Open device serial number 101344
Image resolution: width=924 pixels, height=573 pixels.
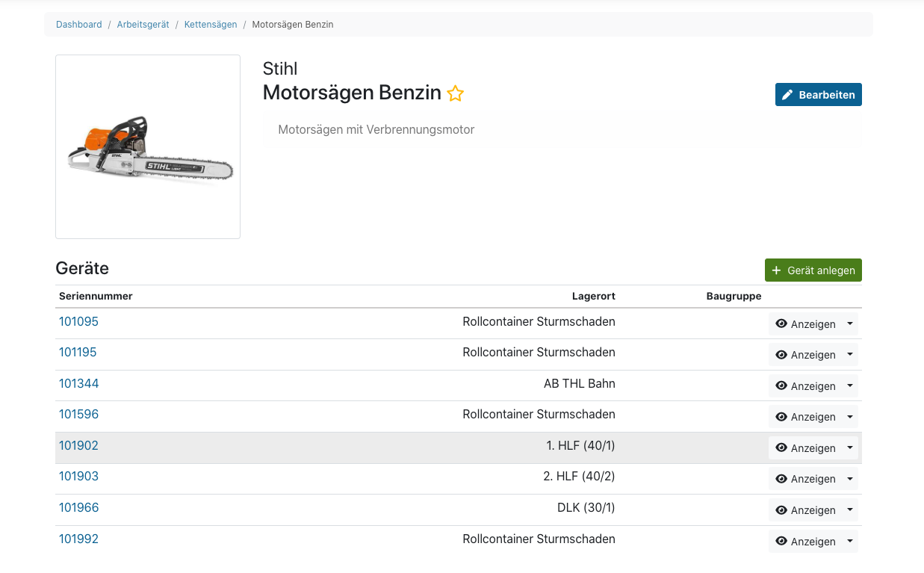tap(78, 384)
